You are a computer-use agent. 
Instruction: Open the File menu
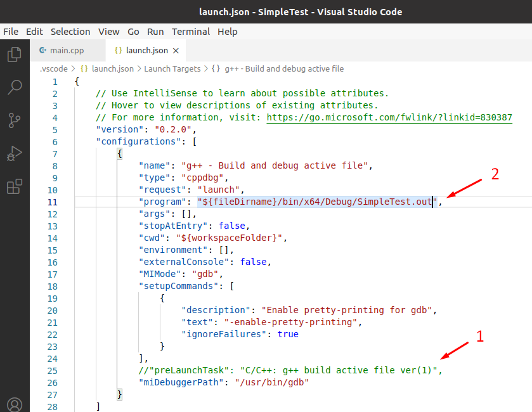11,32
